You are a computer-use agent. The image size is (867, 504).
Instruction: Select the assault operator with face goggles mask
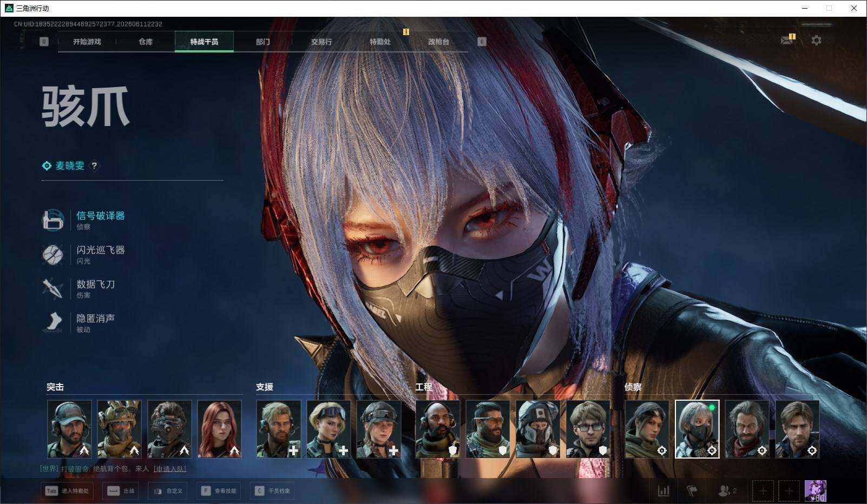(x=169, y=429)
